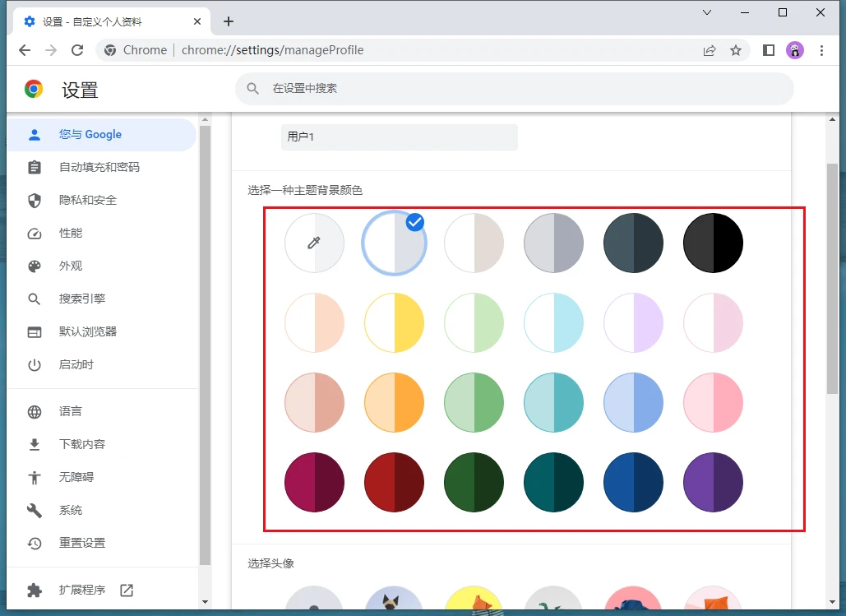This screenshot has height=616, width=846.
Task: Open 外观 settings
Action: pyautogui.click(x=101, y=266)
